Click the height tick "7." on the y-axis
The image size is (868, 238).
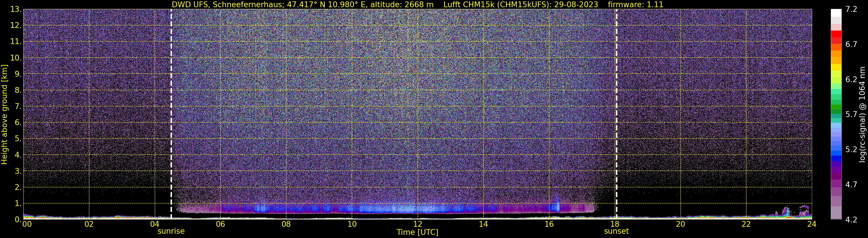click(x=18, y=107)
